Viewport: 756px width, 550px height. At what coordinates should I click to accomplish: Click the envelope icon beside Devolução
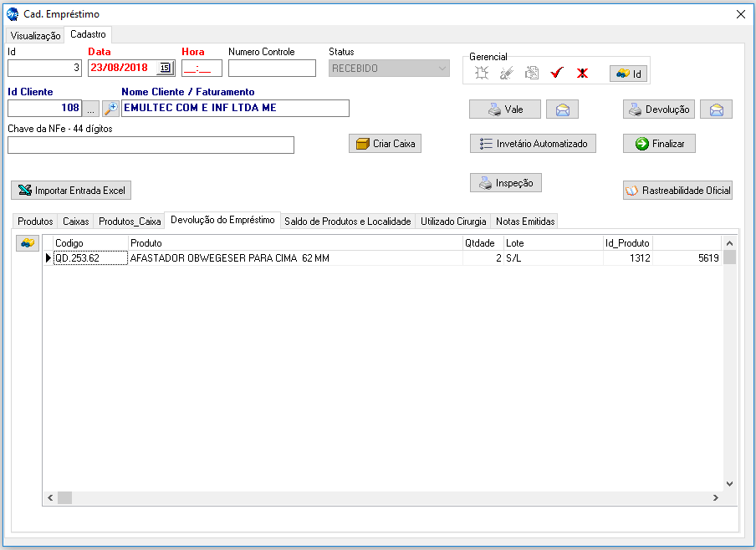[716, 109]
